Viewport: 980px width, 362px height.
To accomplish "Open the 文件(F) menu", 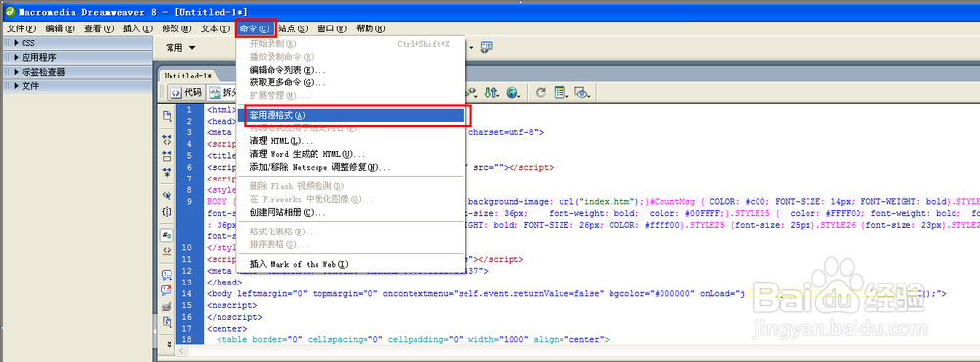I will [x=22, y=28].
